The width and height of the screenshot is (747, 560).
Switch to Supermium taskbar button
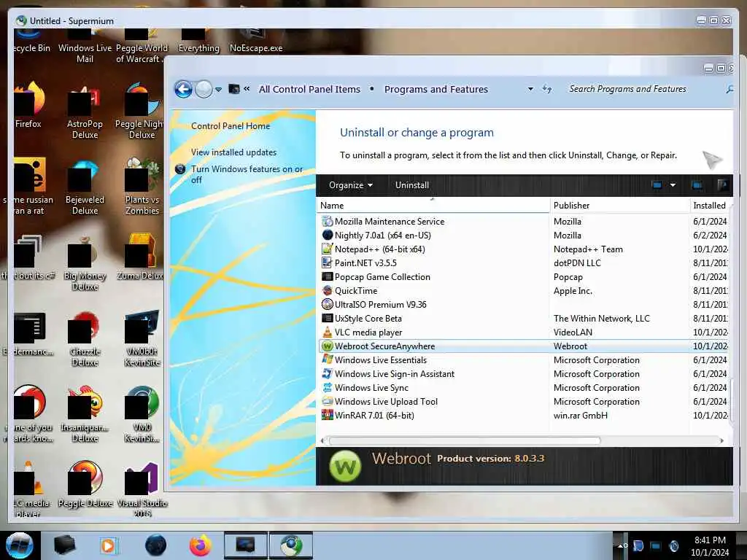coord(291,545)
